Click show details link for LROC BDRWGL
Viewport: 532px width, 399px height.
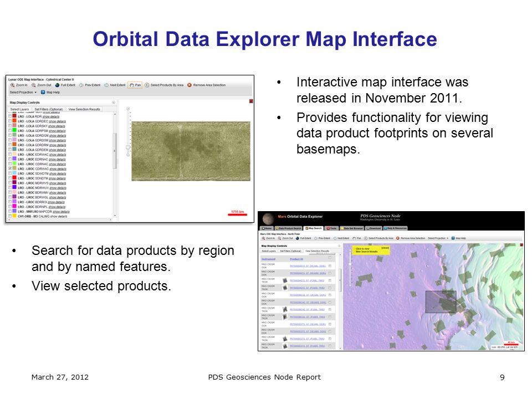tap(58, 197)
